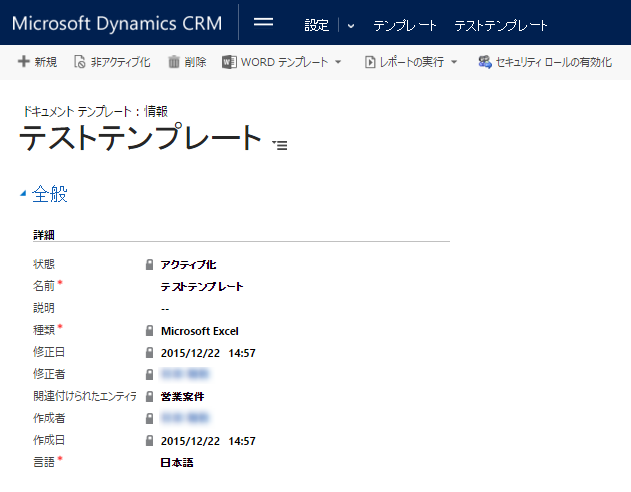Click the lock icon beside 状態
631x492 pixels.
click(149, 264)
